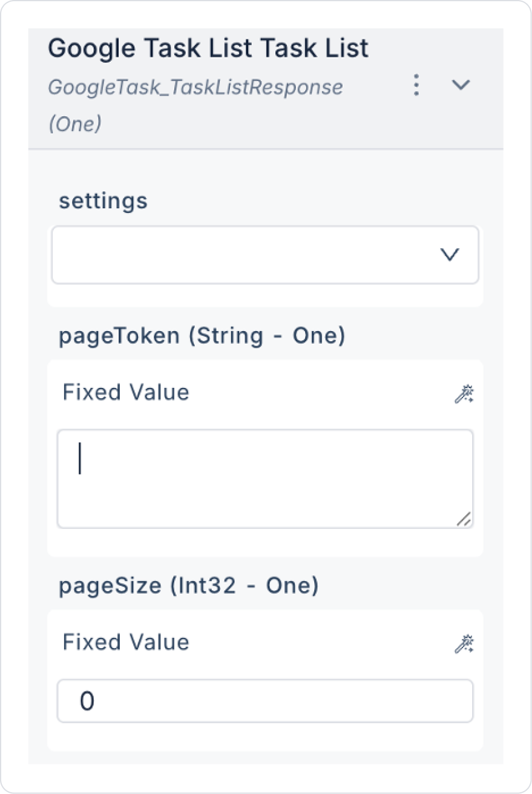Click the GoogleTask_TaskListResponse subtitle
The image size is (532, 794).
point(195,87)
